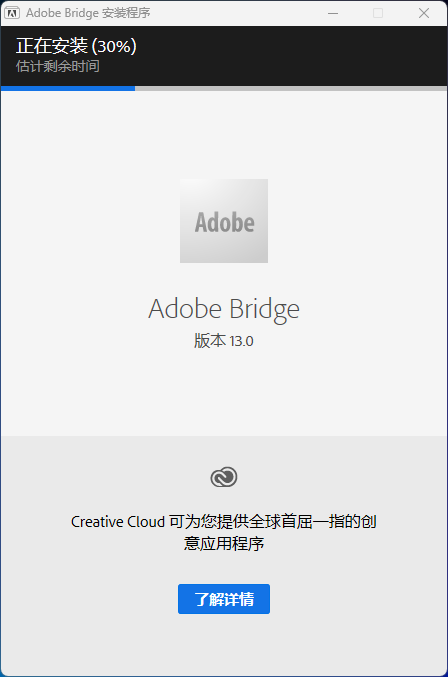Click the Creative Cloud logo icon
The height and width of the screenshot is (677, 448).
224,477
